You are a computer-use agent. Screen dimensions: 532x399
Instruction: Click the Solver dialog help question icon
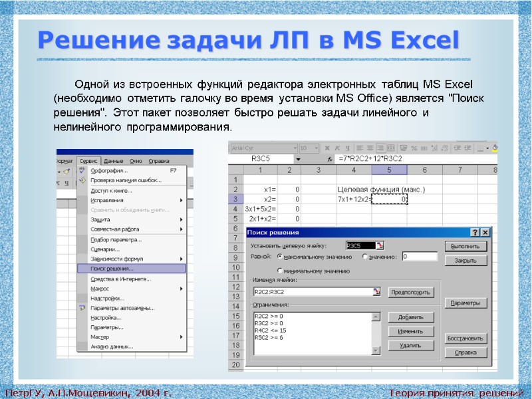[475, 232]
